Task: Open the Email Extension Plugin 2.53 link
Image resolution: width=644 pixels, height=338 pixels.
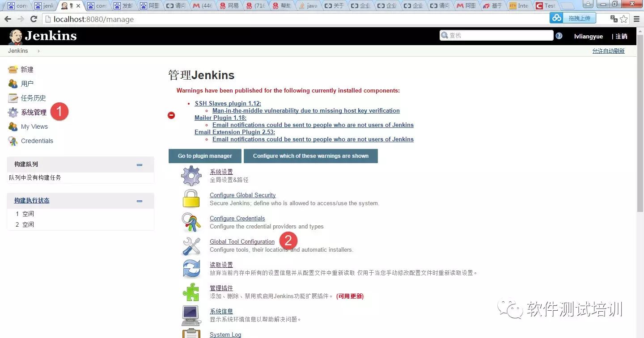Action: point(235,132)
